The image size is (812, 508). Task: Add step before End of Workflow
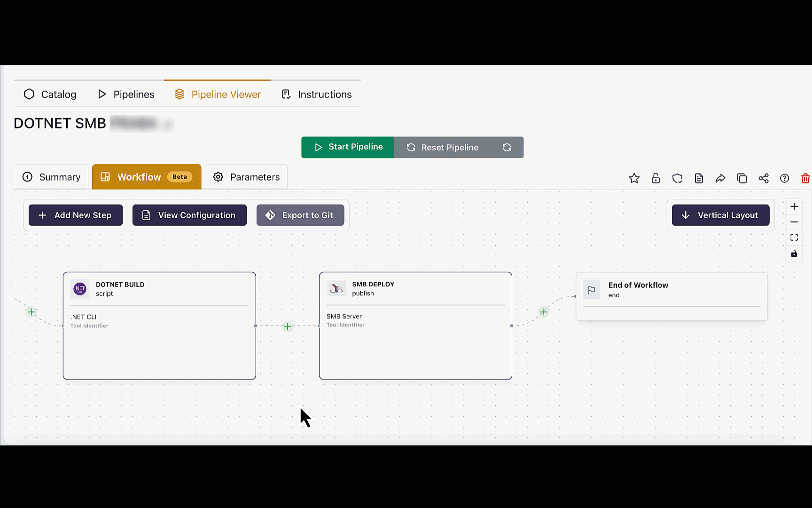(x=544, y=312)
